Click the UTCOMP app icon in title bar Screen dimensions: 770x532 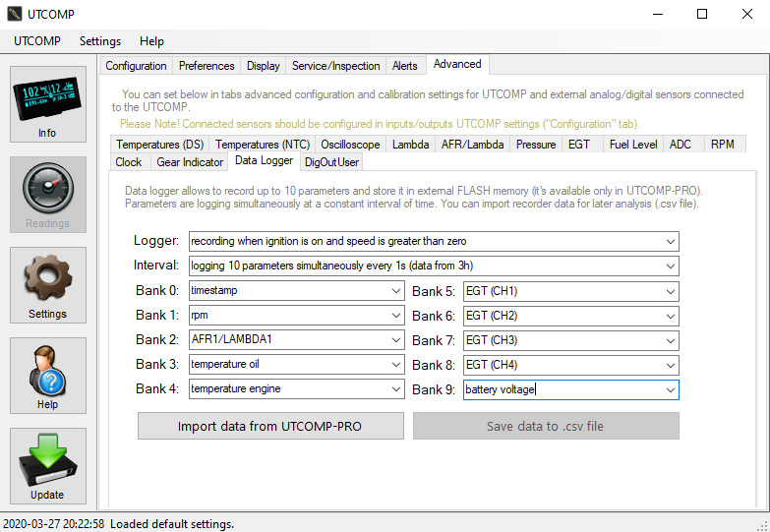(14, 14)
